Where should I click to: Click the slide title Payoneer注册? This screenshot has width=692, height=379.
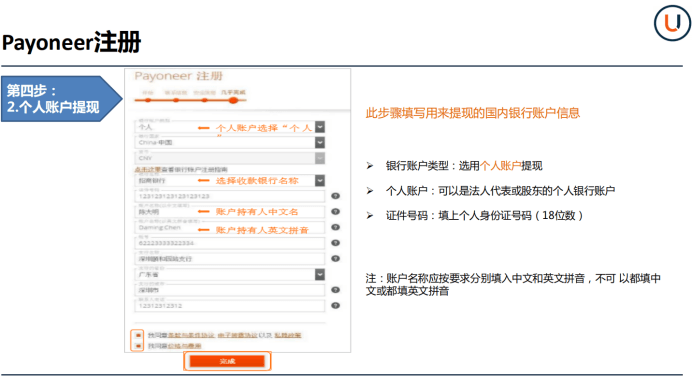tap(71, 42)
